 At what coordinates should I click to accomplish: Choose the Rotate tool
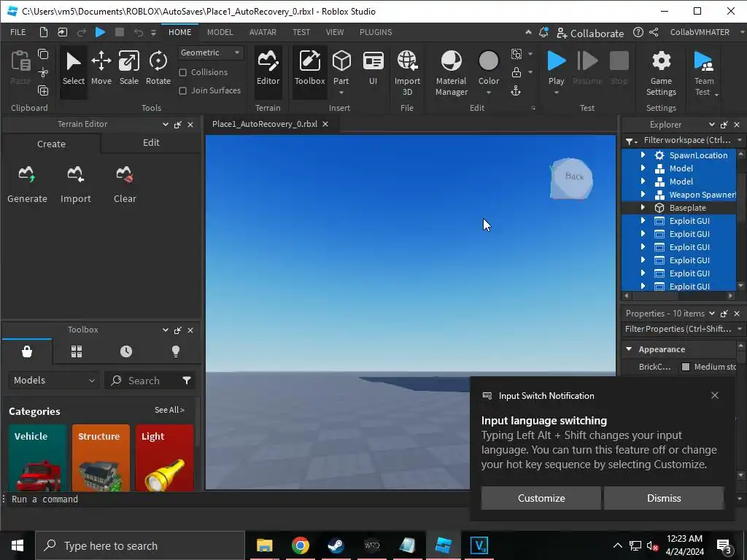[158, 68]
